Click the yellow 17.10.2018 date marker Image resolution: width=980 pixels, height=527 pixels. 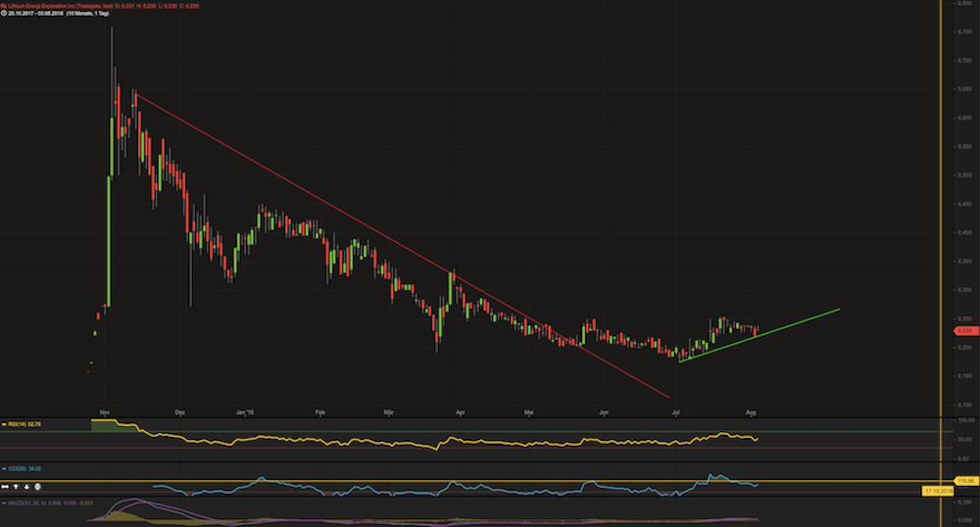pyautogui.click(x=938, y=490)
